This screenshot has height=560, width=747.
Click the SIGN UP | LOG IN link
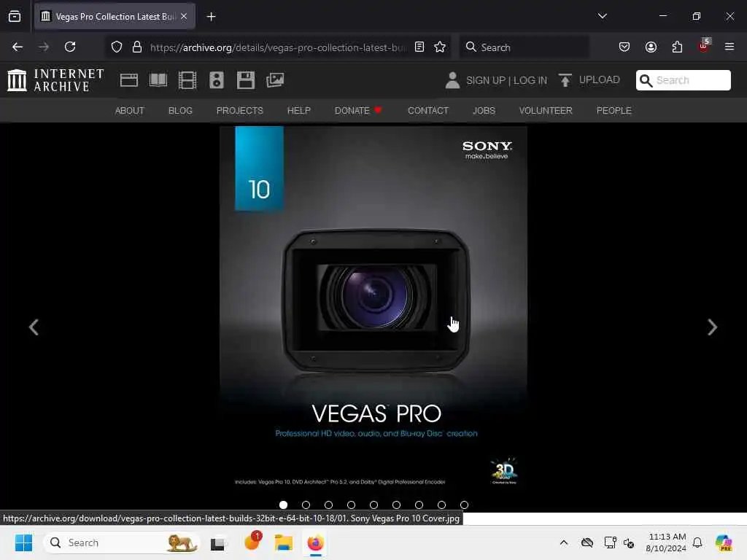pyautogui.click(x=506, y=80)
